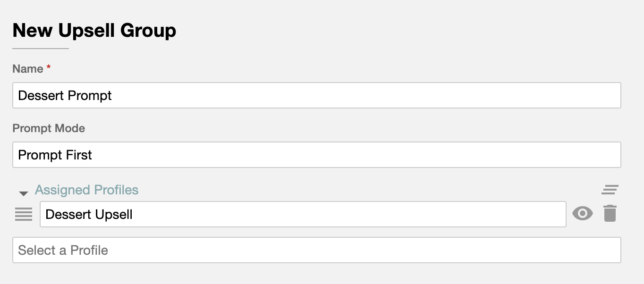Click the Select a Profile placeholder text
The width and height of the screenshot is (644, 284).
63,250
